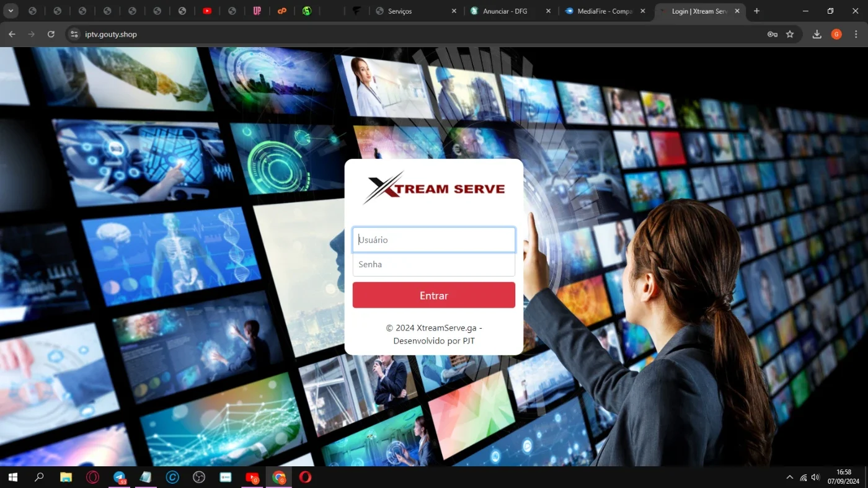Open File Explorer from taskbar
This screenshot has width=868, height=488.
click(66, 477)
